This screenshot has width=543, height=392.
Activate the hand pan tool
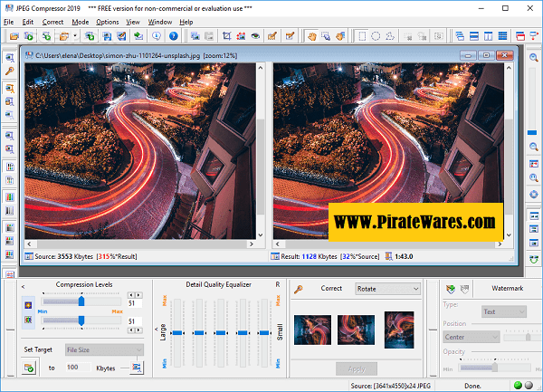311,36
